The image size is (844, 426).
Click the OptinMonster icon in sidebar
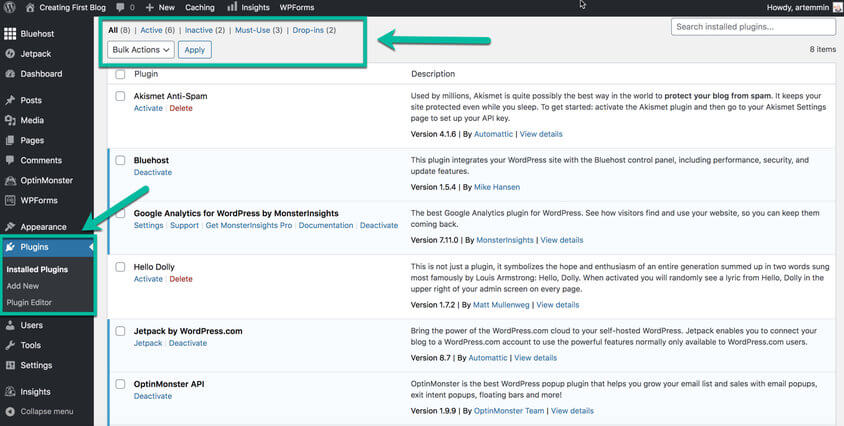[10, 180]
